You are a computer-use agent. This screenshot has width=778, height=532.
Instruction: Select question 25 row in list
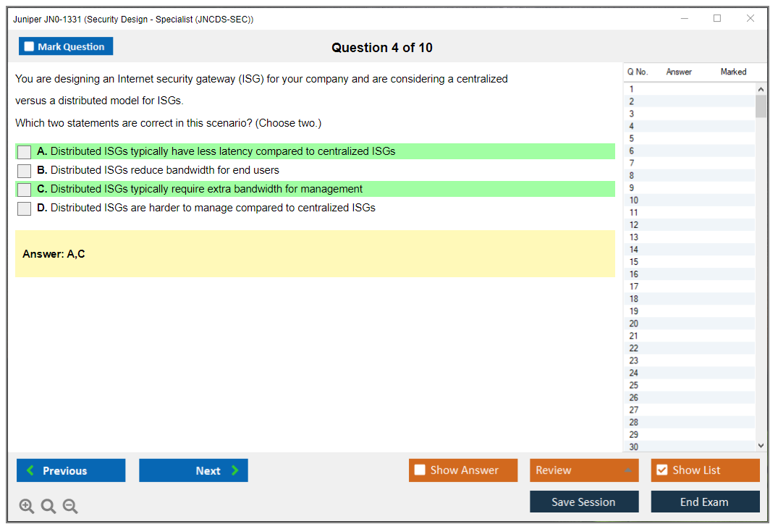(x=634, y=385)
